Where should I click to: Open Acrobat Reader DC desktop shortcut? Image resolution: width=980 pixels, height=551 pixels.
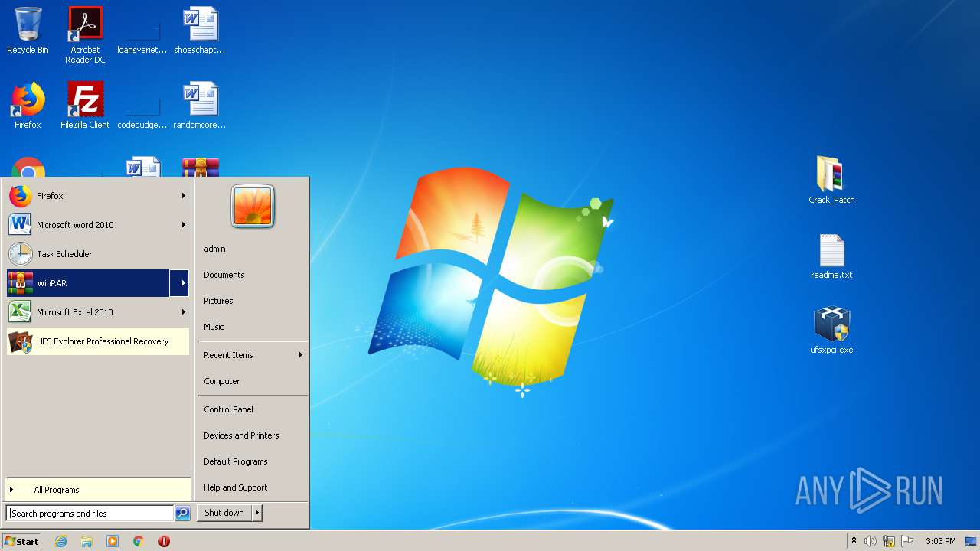click(85, 34)
